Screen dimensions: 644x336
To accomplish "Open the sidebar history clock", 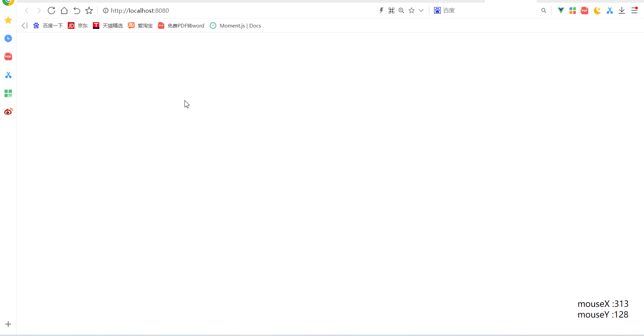I will (x=8, y=39).
